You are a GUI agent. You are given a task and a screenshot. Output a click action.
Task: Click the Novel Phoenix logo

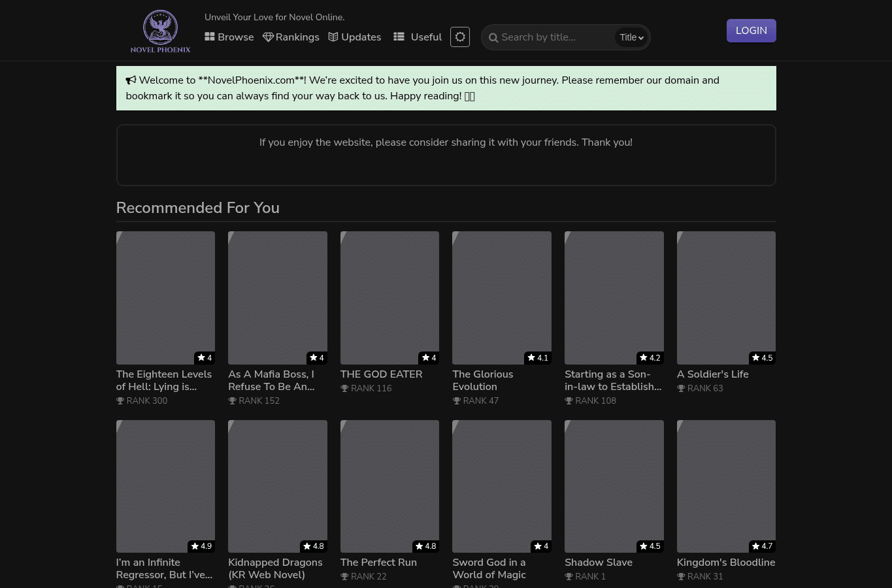(x=160, y=31)
